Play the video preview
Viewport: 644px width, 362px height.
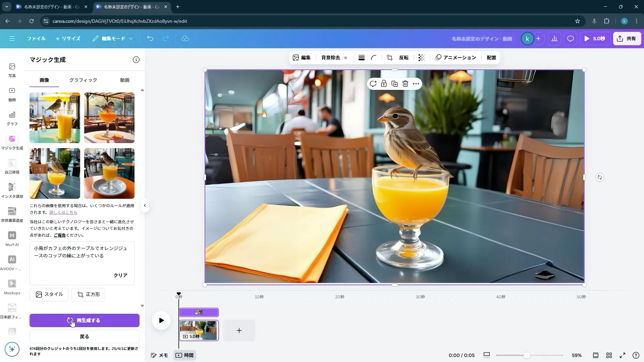(x=161, y=320)
